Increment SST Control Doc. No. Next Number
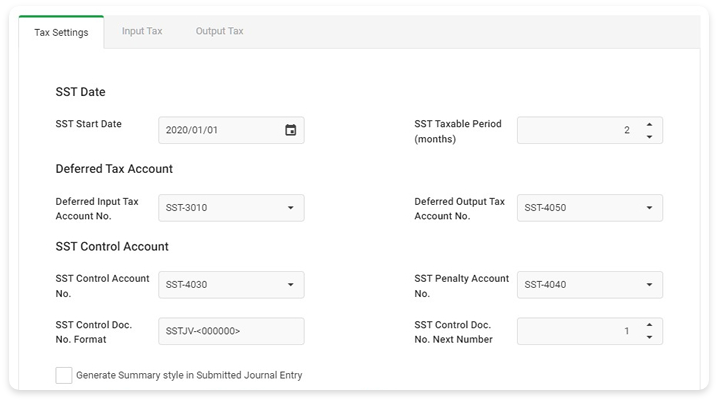 coord(649,324)
